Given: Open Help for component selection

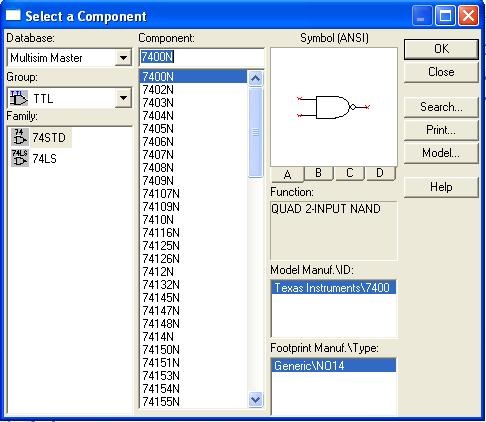Looking at the screenshot, I should pyautogui.click(x=441, y=187).
